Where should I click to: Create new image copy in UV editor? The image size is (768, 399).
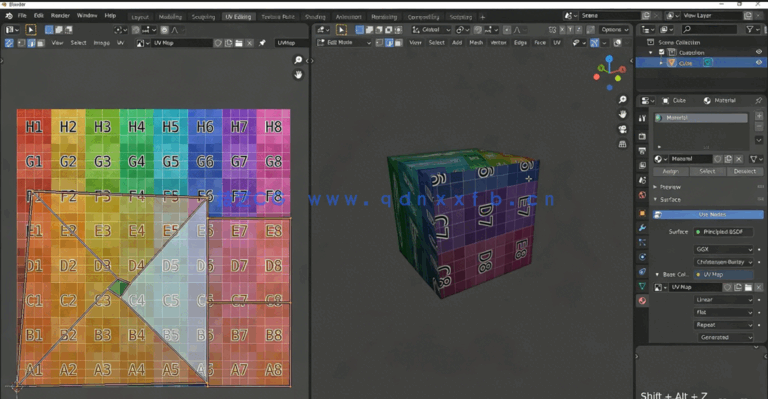[x=229, y=43]
